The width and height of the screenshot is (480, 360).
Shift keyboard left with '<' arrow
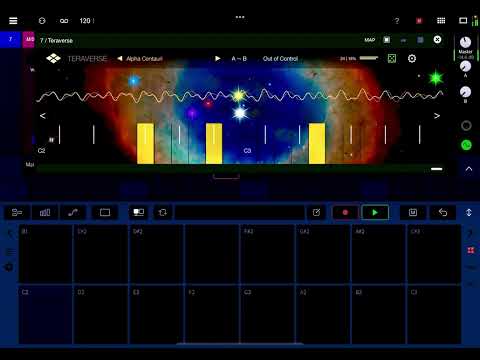[x=43, y=116]
